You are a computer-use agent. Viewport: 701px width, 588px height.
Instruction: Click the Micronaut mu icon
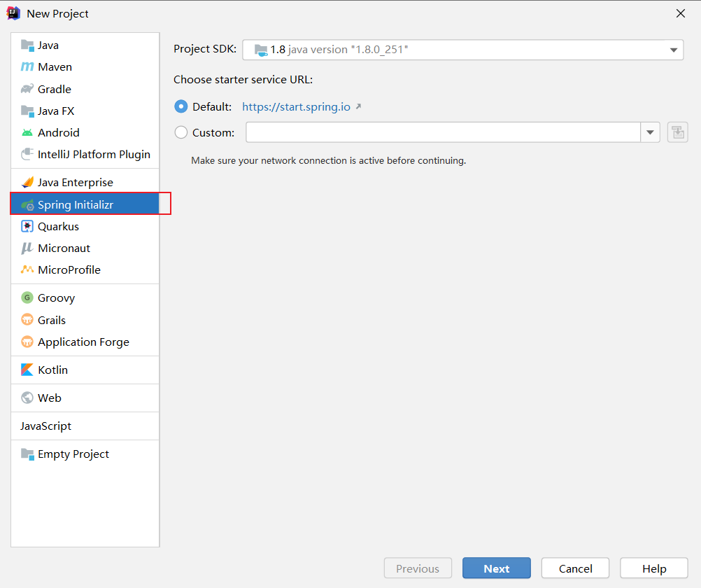click(27, 248)
